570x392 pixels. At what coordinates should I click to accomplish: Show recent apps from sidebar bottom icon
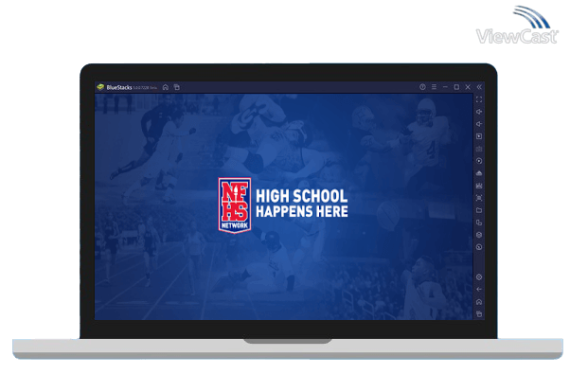pos(479,313)
